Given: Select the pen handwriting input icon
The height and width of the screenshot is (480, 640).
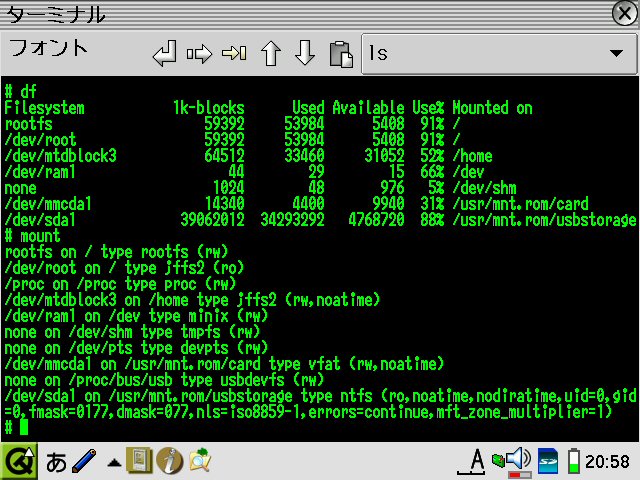Looking at the screenshot, I should 84,461.
